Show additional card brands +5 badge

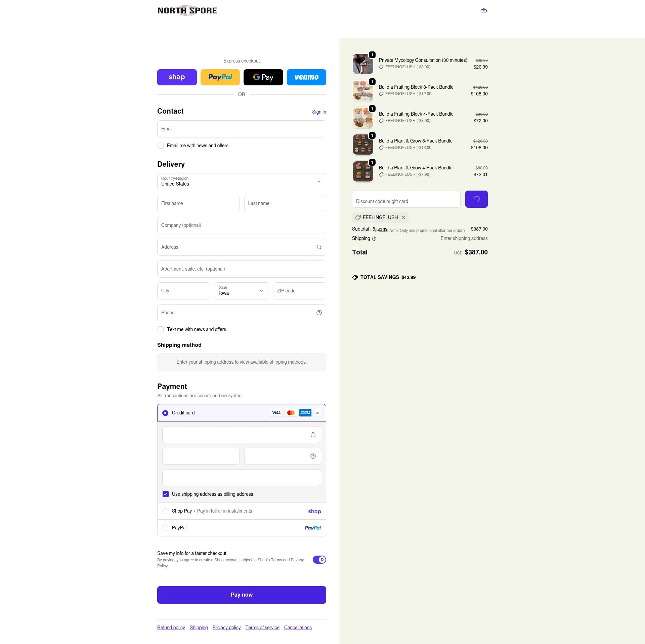[x=317, y=413]
